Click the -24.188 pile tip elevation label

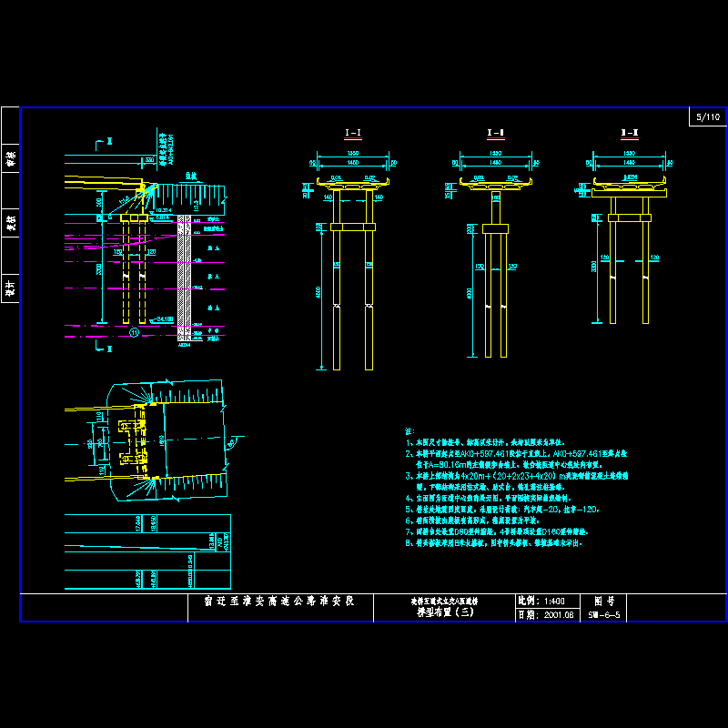point(162,318)
